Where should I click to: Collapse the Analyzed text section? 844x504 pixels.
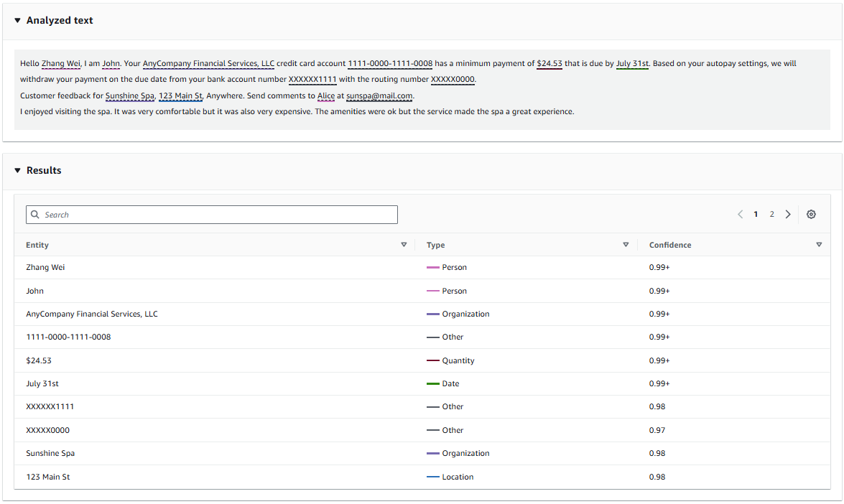[17, 20]
